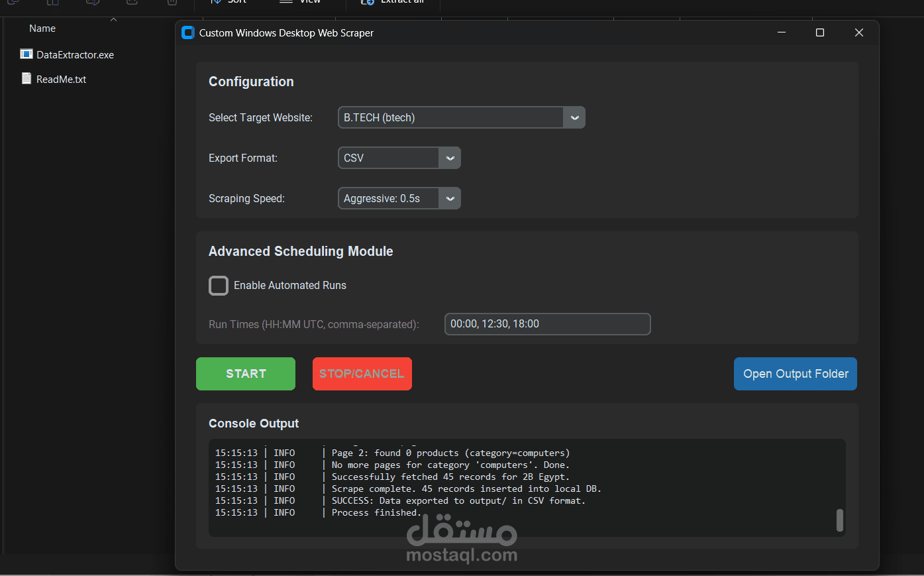Click the Console Output scrollbar thumb
Image resolution: width=924 pixels, height=576 pixels.
pos(840,520)
